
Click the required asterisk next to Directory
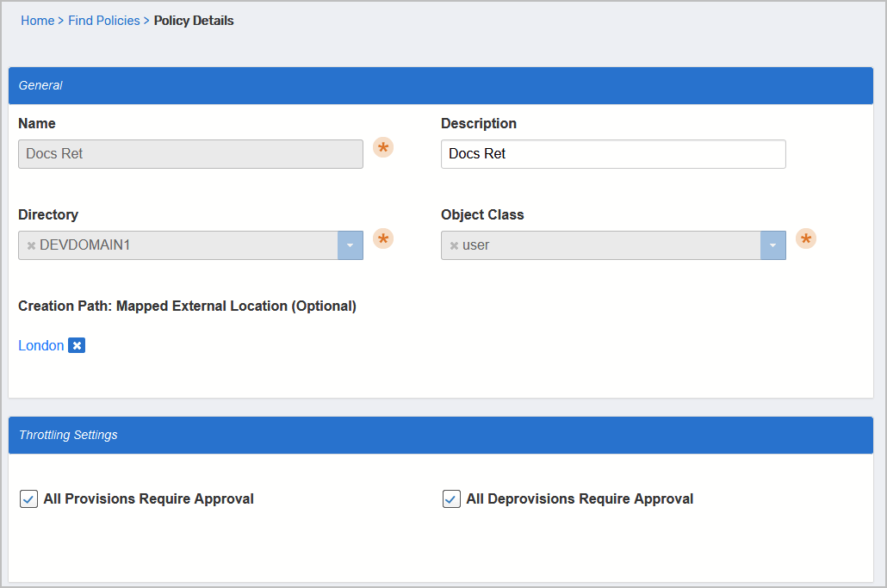[382, 238]
